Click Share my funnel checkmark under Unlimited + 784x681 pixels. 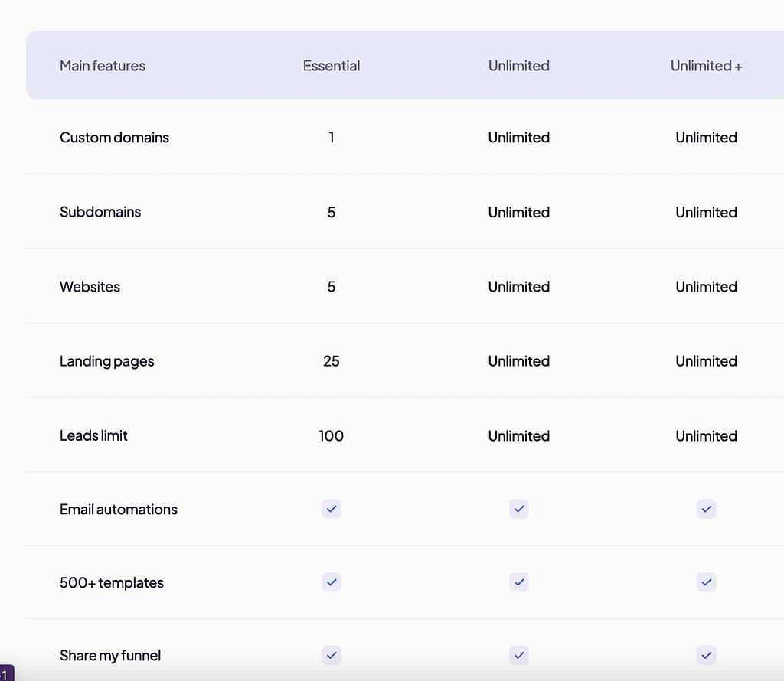pos(707,655)
